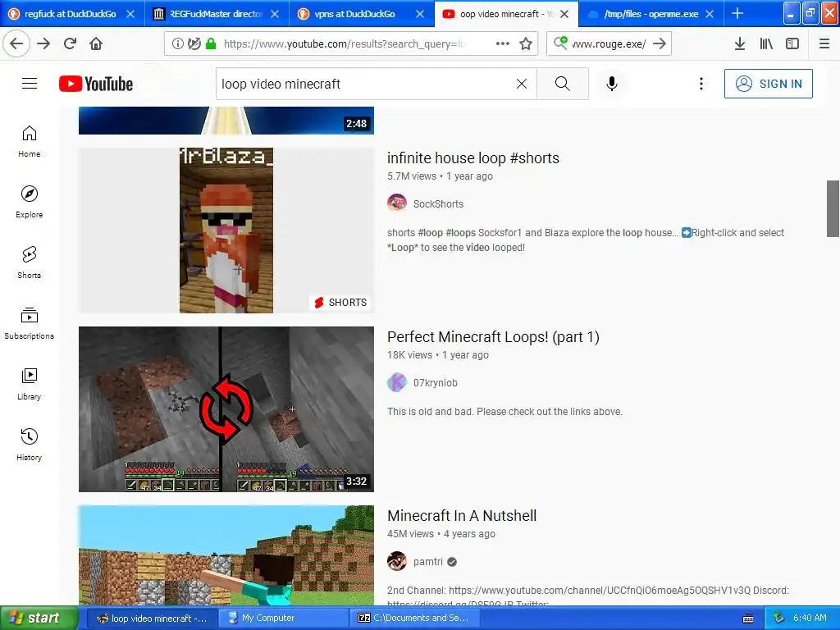Go forward with the browser forward arrow

tap(43, 43)
